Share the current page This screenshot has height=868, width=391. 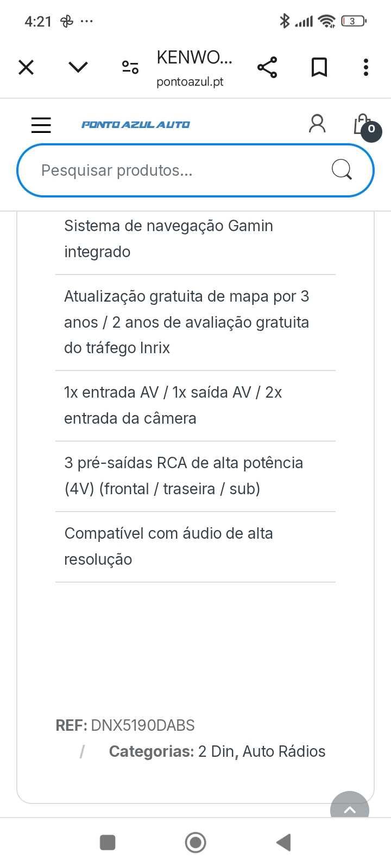[267, 67]
